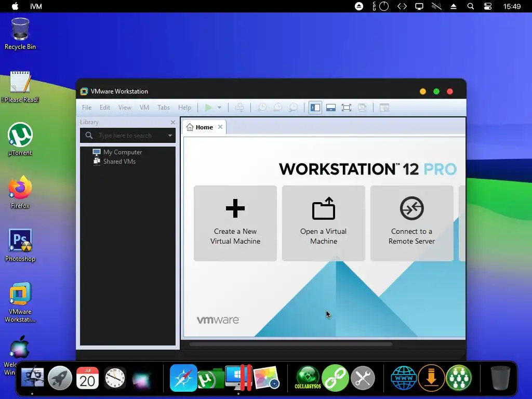
Task: Open COLLABSYSOS icon in the dock
Action: (308, 378)
